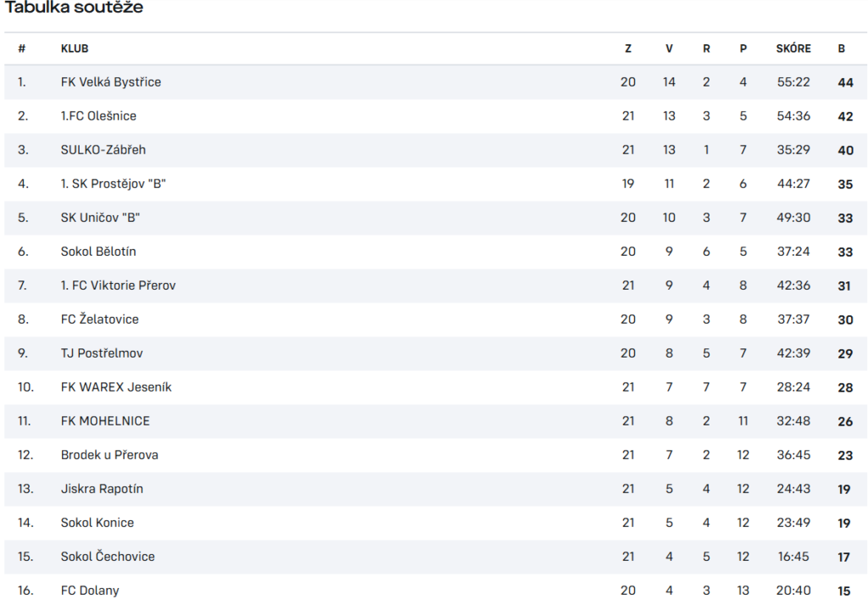Open the FC Dolany club link
The height and width of the screenshot is (605, 868).
(x=90, y=590)
